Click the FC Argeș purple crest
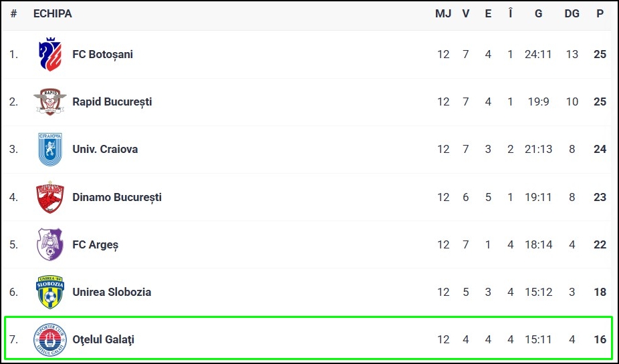This screenshot has width=619, height=364. [50, 244]
